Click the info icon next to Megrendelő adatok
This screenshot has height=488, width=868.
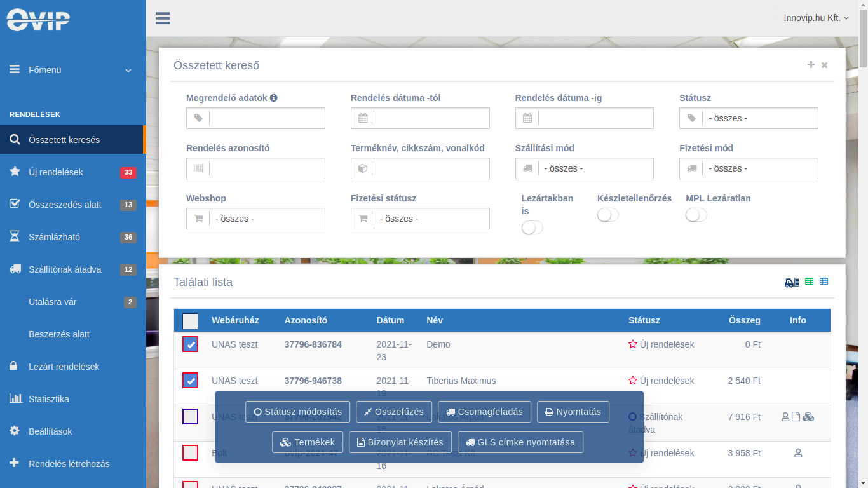point(274,98)
